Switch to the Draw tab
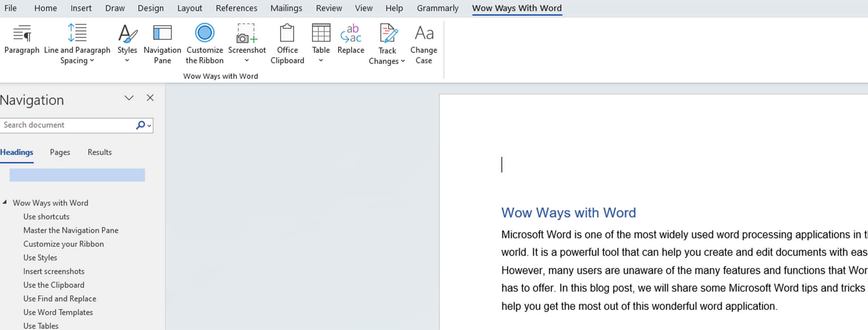This screenshot has width=868, height=330. (115, 8)
